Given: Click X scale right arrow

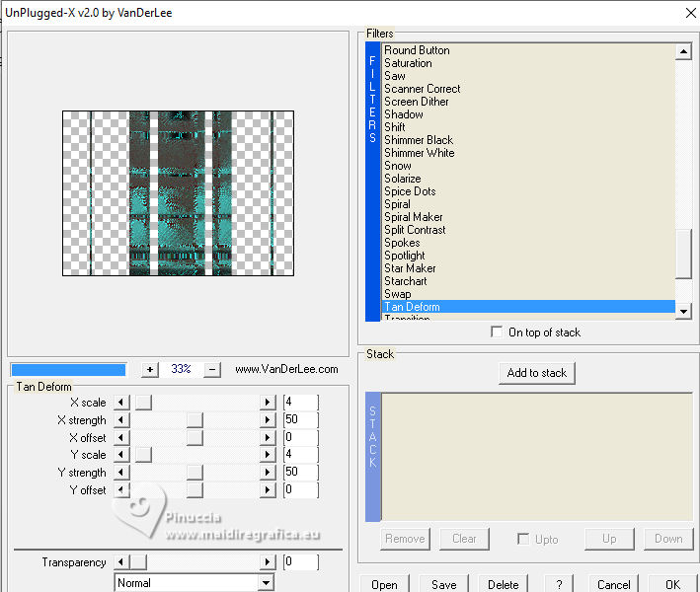Looking at the screenshot, I should click(267, 403).
